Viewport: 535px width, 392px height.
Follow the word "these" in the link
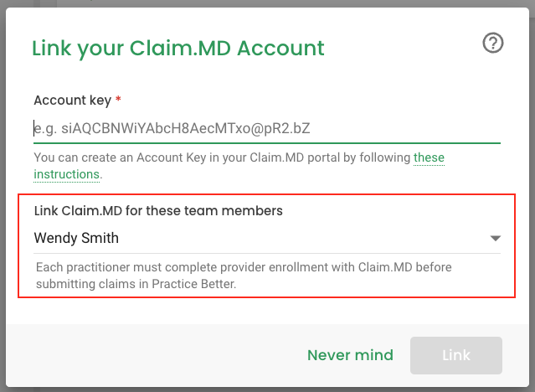[x=429, y=157]
